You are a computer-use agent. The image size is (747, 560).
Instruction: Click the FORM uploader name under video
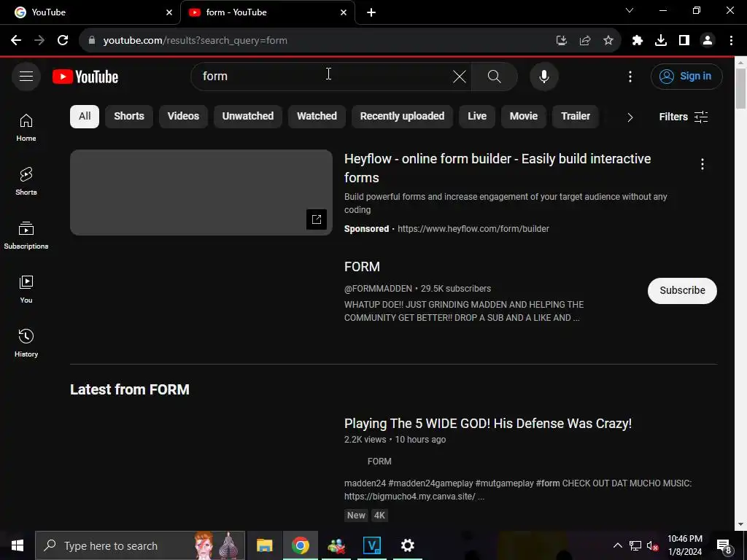pos(379,462)
